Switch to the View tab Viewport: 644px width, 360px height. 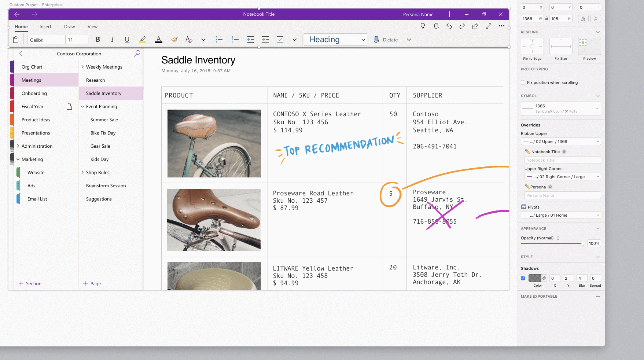(x=93, y=27)
